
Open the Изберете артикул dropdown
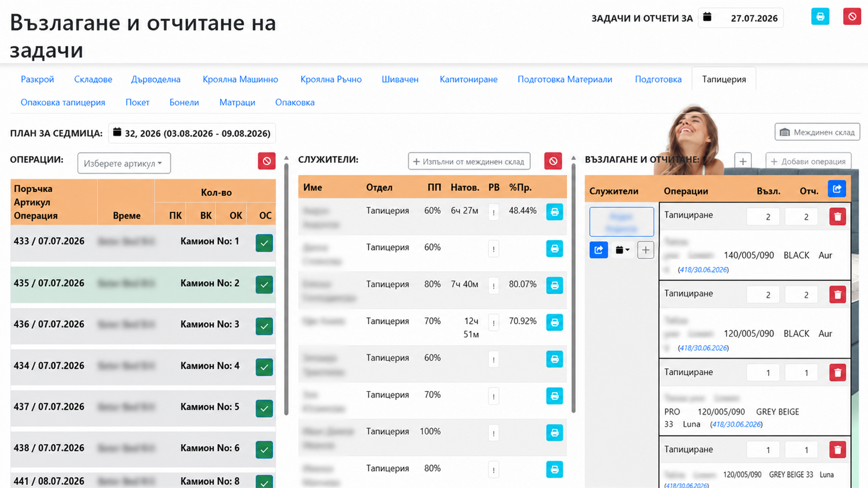coord(124,163)
